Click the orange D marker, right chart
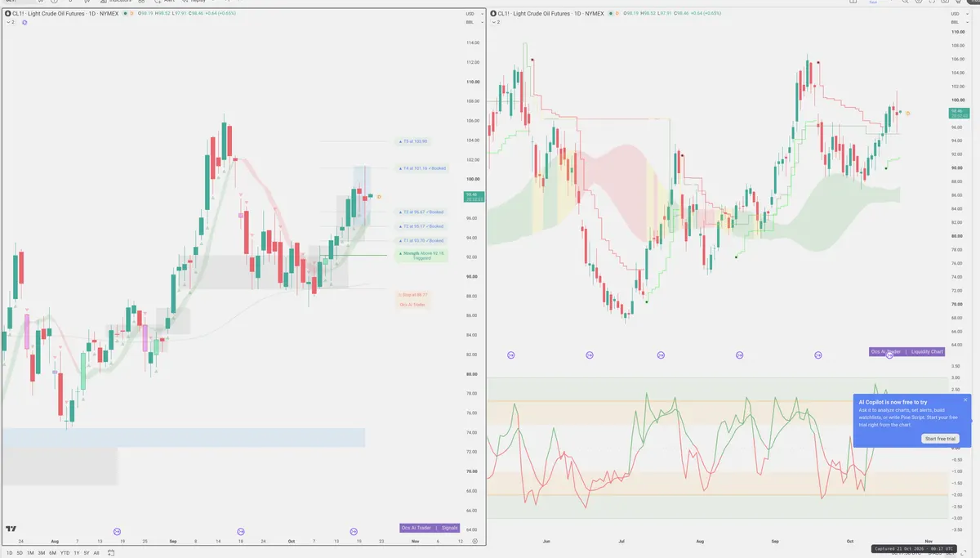This screenshot has width=980, height=558. 908,113
